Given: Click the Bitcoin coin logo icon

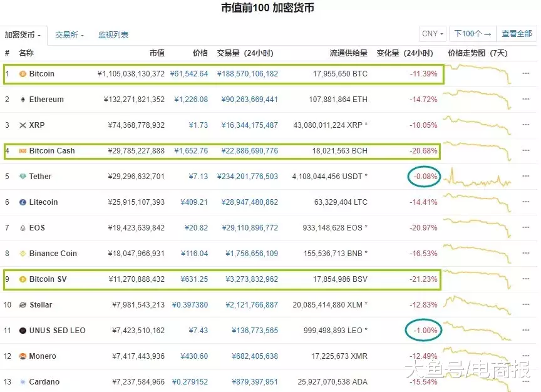Looking at the screenshot, I should pyautogui.click(x=23, y=74).
